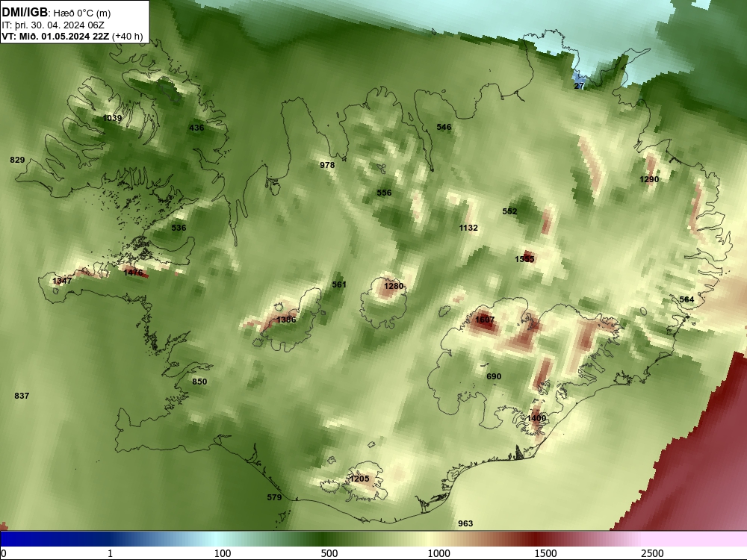747x560 pixels.
Task: Click the 'VT: Mið. 01.05.2024 22Z (+40 h)' line
Action: point(72,36)
